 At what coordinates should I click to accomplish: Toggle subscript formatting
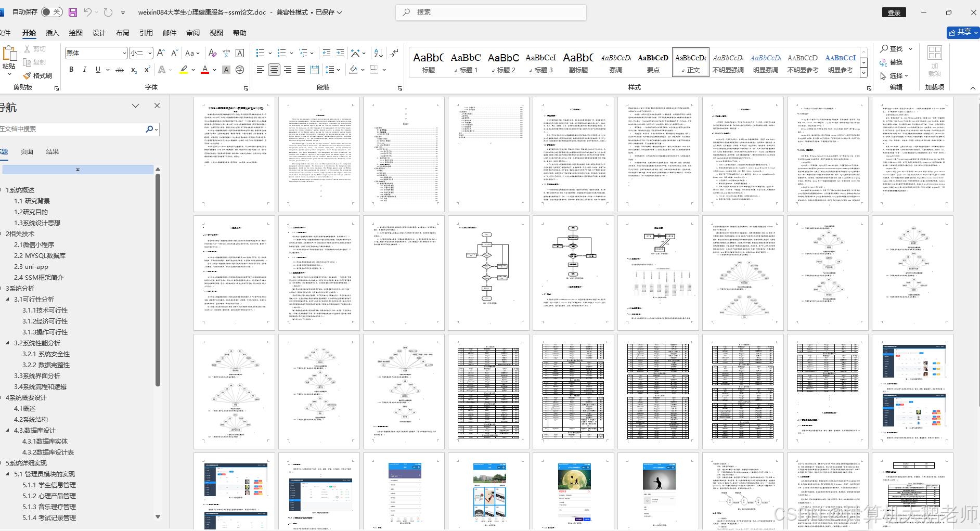(x=134, y=70)
